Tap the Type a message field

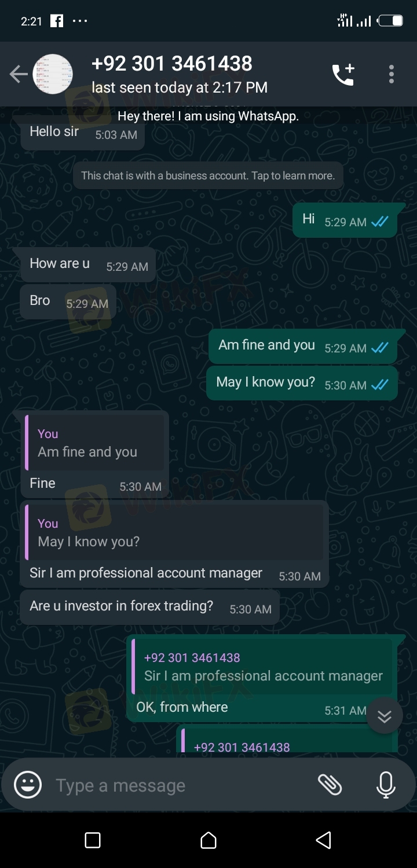pyautogui.click(x=174, y=785)
